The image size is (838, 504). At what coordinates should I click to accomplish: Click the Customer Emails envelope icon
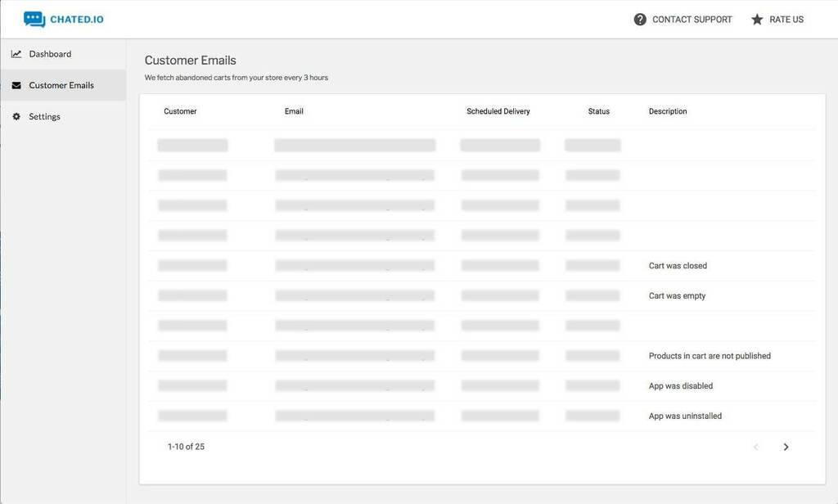[16, 85]
